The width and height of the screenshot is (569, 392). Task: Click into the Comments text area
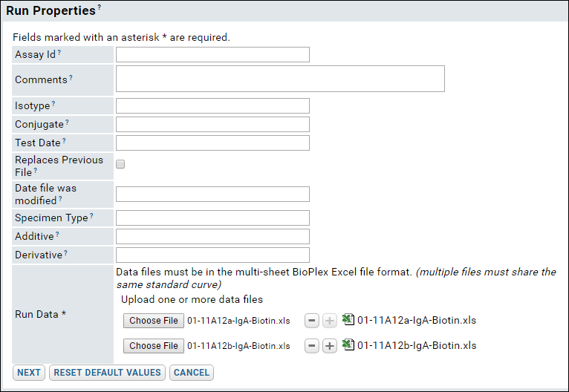pyautogui.click(x=280, y=79)
